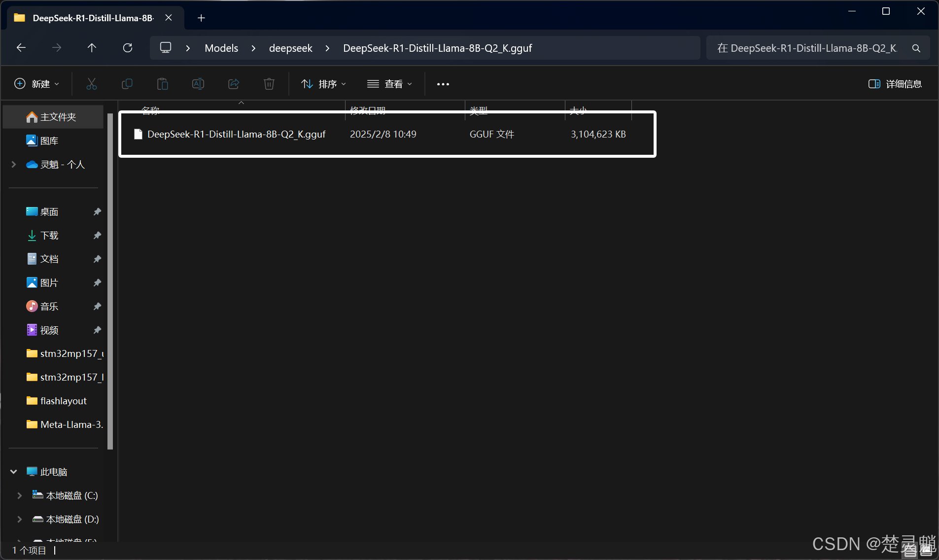Image resolution: width=939 pixels, height=560 pixels.
Task: Select the DeepSeek-R1-Distill-Llama-8B-Q2_K.gguf file
Action: [236, 134]
